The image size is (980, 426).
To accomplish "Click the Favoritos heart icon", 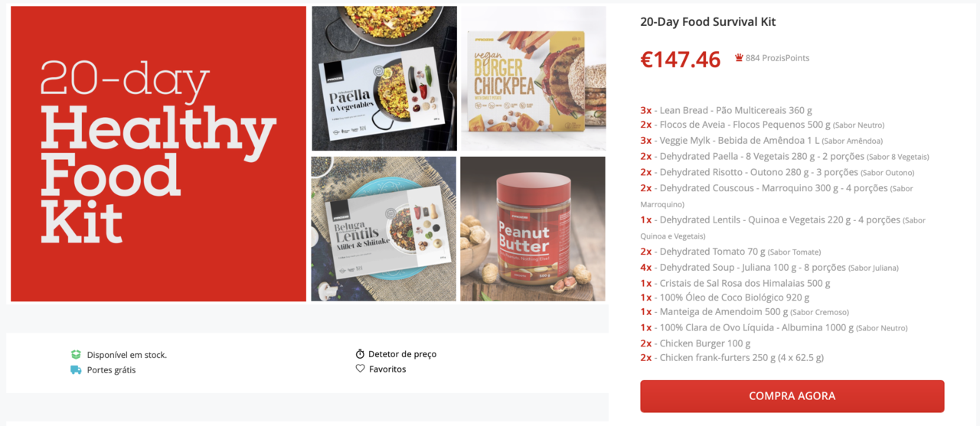I will 360,369.
